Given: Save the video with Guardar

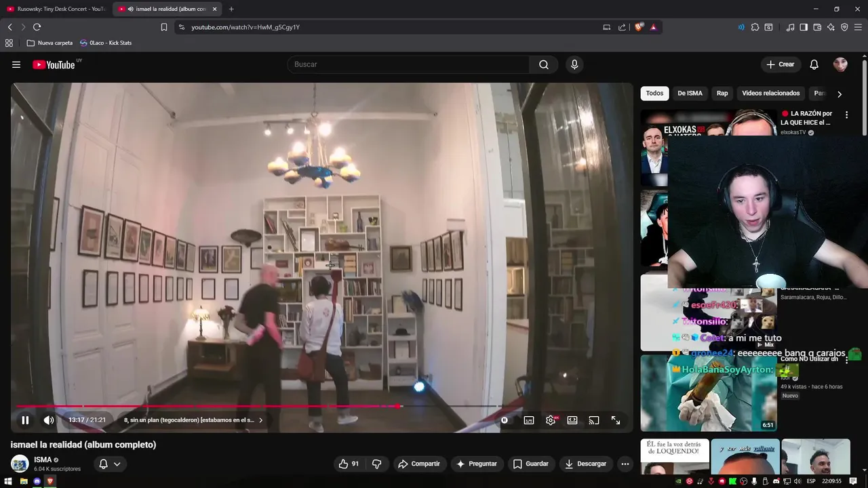Looking at the screenshot, I should tap(531, 464).
